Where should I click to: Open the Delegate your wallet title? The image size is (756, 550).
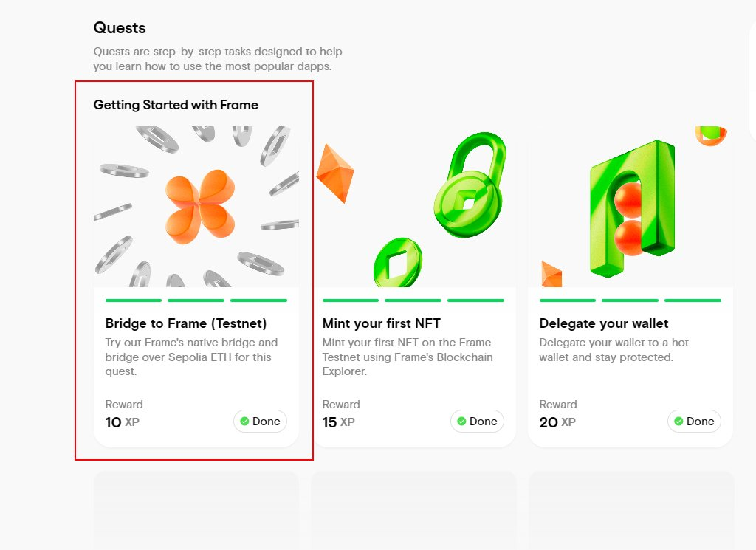tap(604, 323)
